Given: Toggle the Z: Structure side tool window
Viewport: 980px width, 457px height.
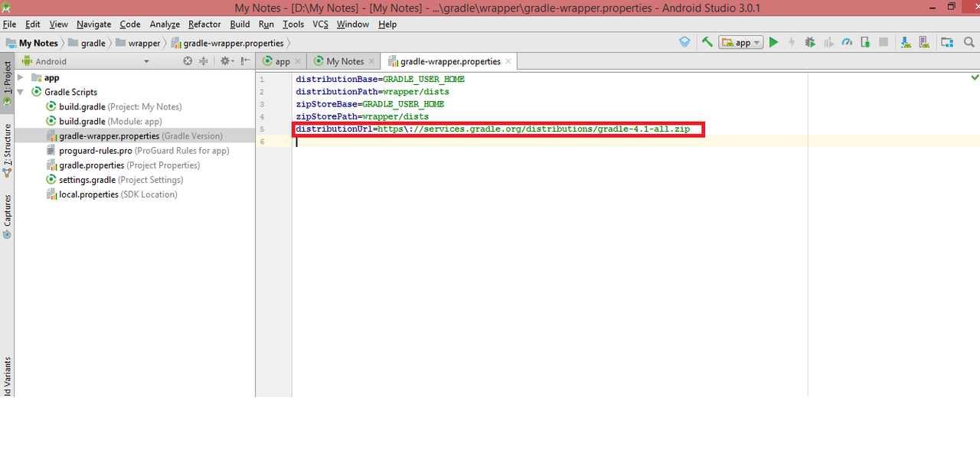Looking at the screenshot, I should tap(7, 150).
